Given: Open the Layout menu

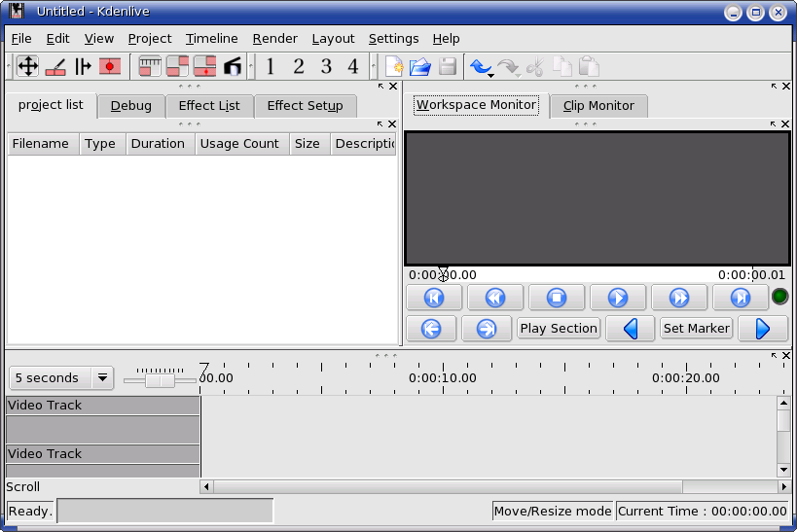Looking at the screenshot, I should pyautogui.click(x=334, y=39).
